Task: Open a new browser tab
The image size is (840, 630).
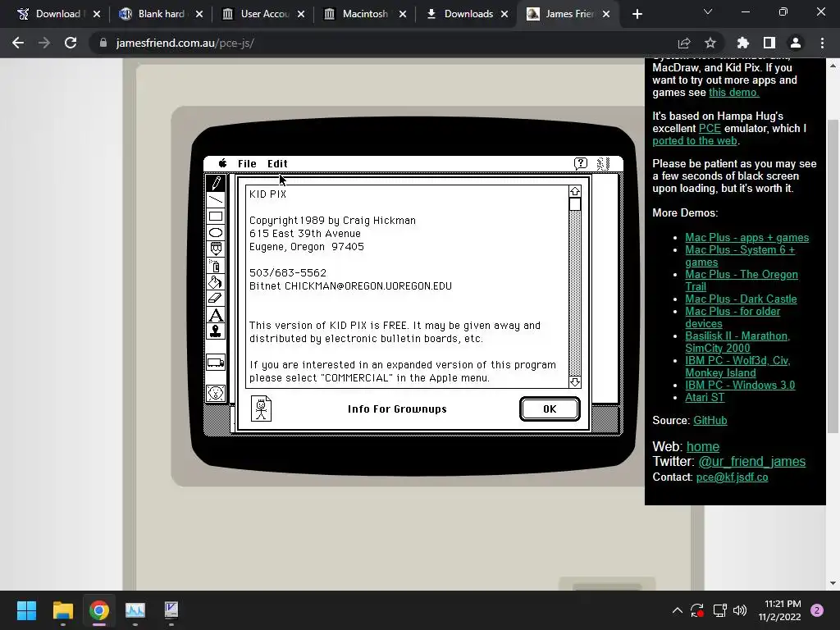Action: [637, 15]
